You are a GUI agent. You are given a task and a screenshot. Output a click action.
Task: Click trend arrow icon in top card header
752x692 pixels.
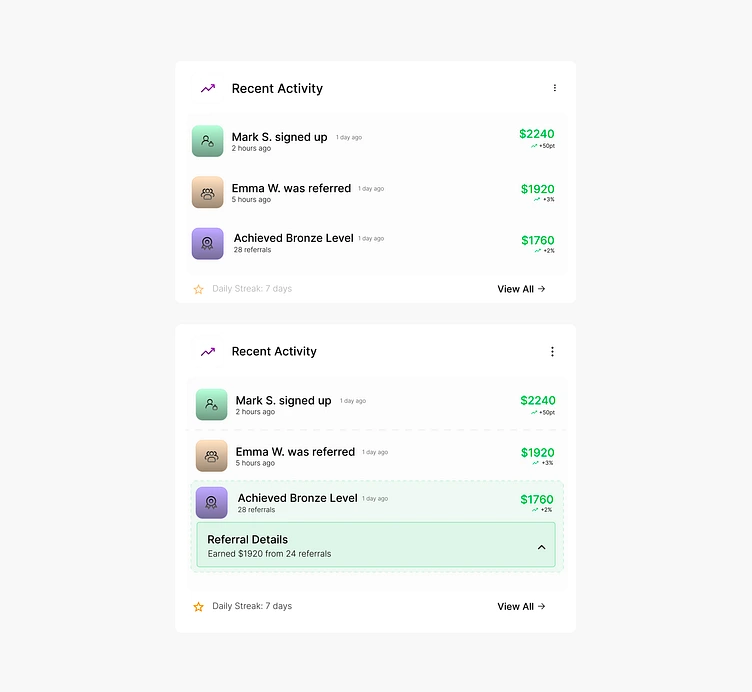208,88
